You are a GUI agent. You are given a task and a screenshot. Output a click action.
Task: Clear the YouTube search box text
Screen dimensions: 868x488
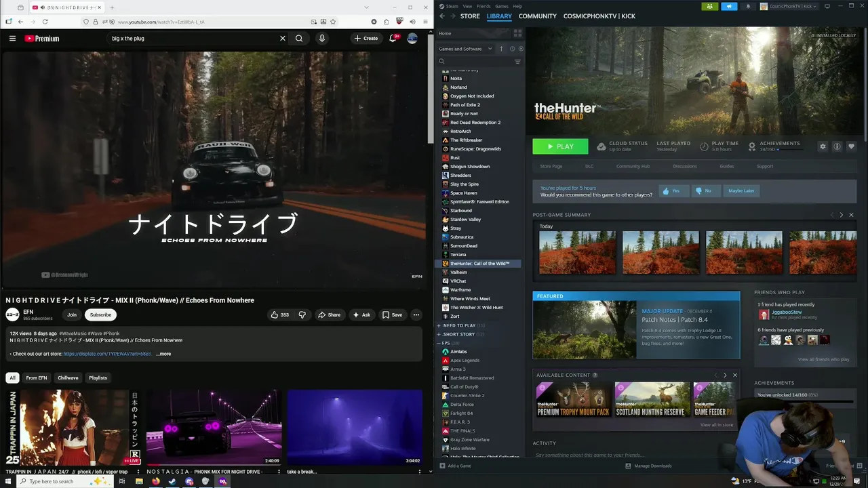coord(283,39)
